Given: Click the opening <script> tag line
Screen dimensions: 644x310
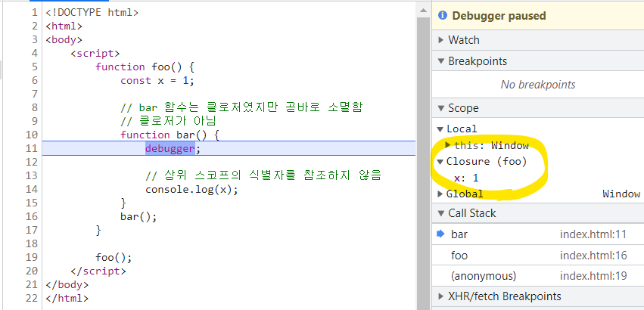Looking at the screenshot, I should (95, 54).
